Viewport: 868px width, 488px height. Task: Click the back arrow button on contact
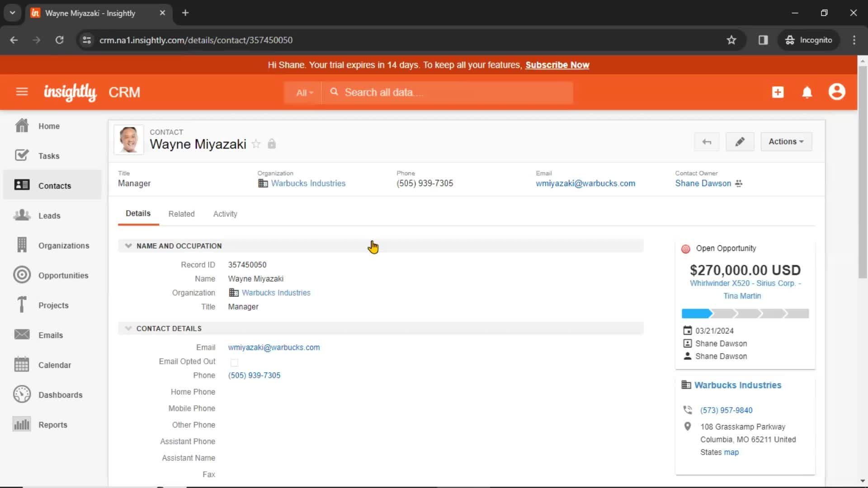707,142
